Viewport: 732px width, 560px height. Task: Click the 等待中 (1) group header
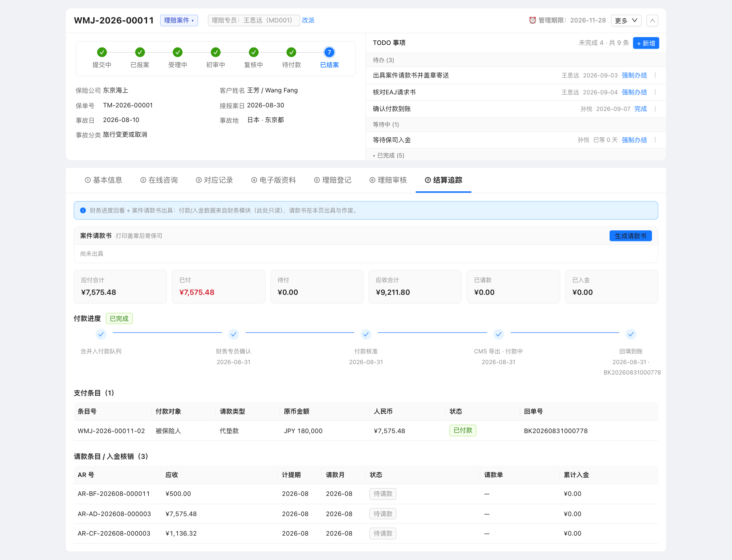click(516, 125)
